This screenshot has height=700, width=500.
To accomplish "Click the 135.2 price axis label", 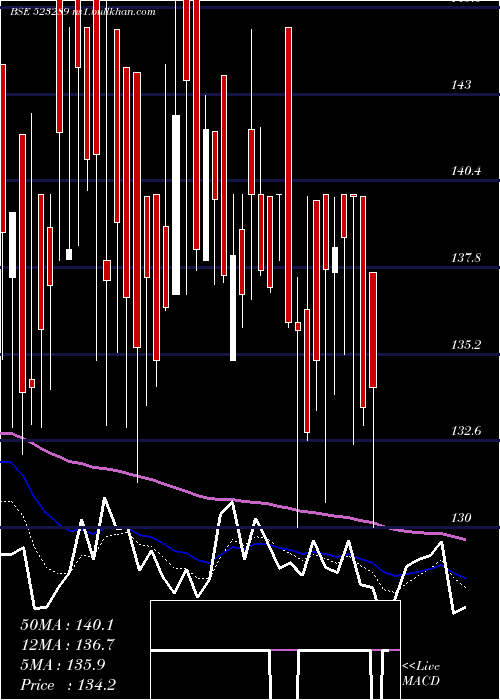I will point(467,344).
